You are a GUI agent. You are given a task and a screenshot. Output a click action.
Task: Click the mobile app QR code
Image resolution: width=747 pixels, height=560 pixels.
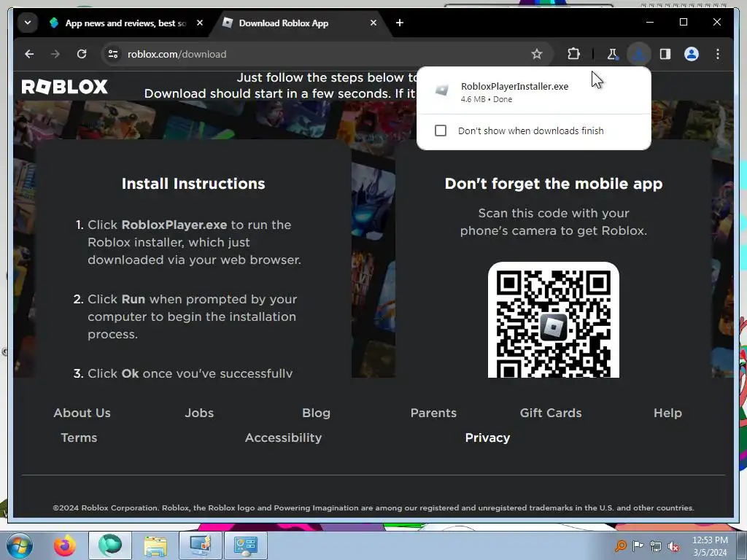554,320
